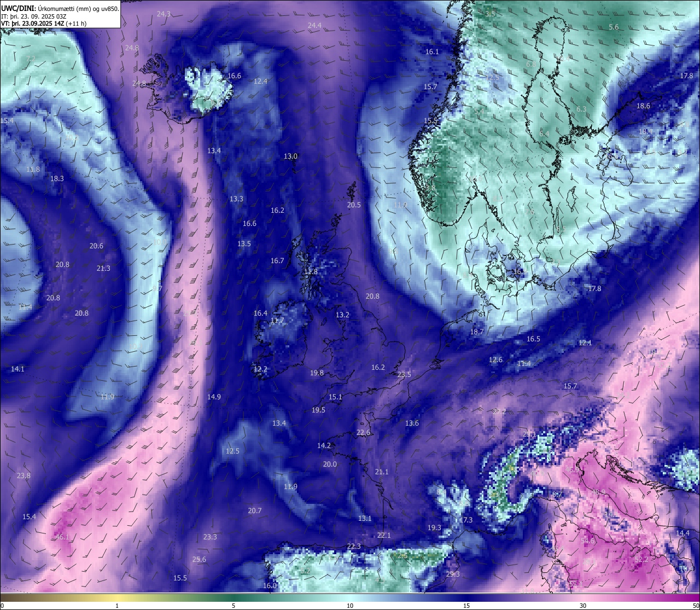The width and height of the screenshot is (700, 610).
Task: Select the 18.7 value label
Action: 477,332
